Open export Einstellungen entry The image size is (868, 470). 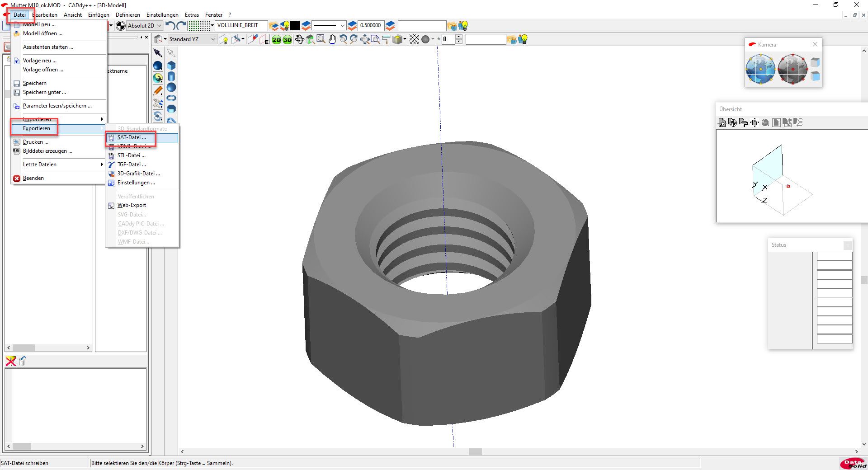tap(142, 183)
